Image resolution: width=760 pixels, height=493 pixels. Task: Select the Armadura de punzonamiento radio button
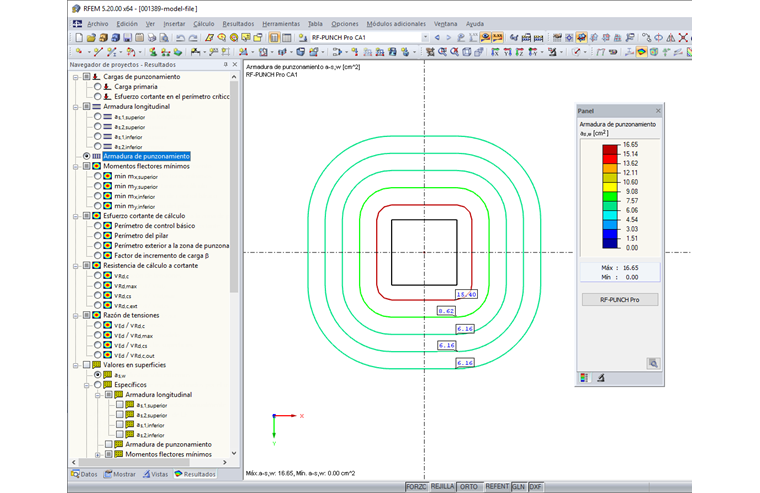(x=86, y=156)
